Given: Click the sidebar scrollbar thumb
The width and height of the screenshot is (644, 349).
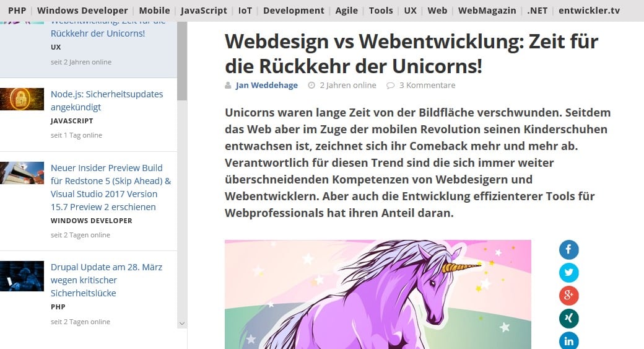Looking at the screenshot, I should point(182,61).
